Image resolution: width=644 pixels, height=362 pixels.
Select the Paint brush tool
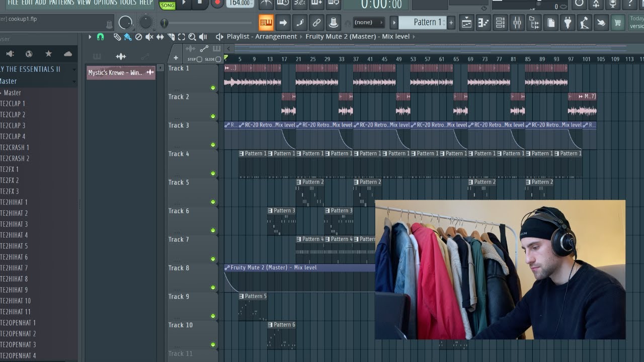(128, 37)
